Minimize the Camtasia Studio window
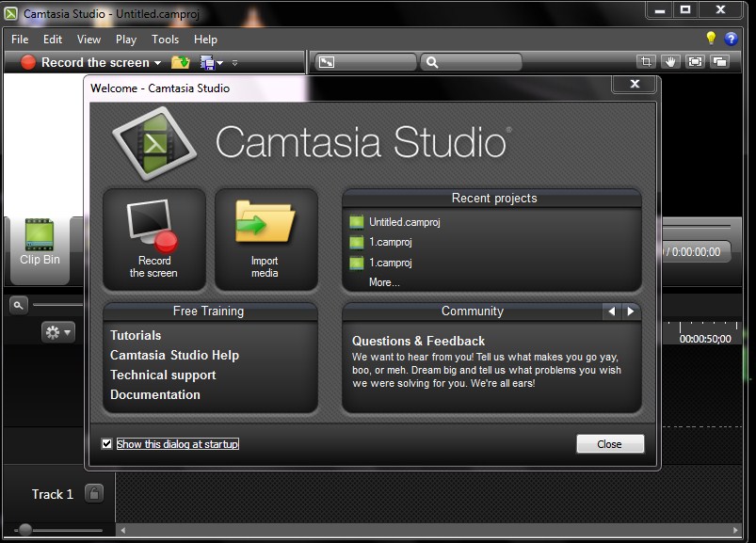 point(660,10)
